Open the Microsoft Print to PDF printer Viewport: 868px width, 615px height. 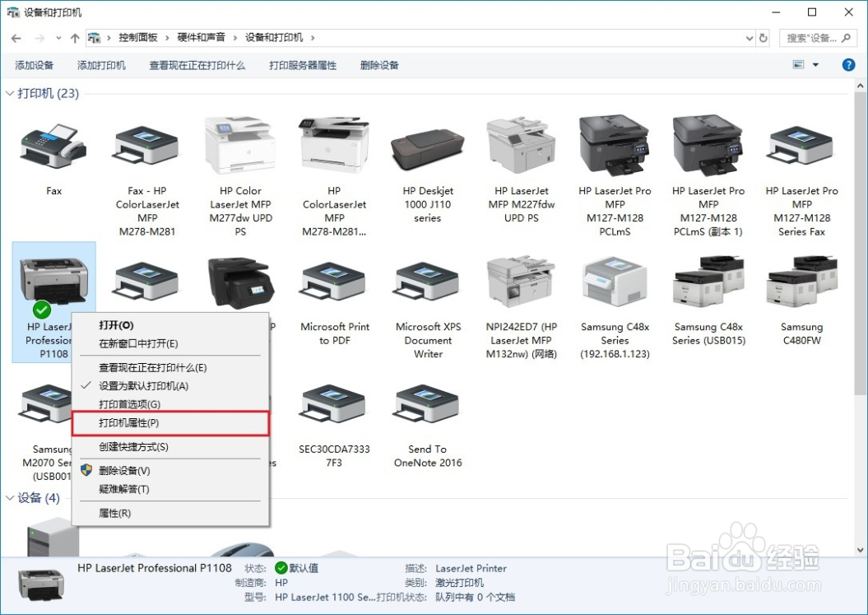point(333,284)
